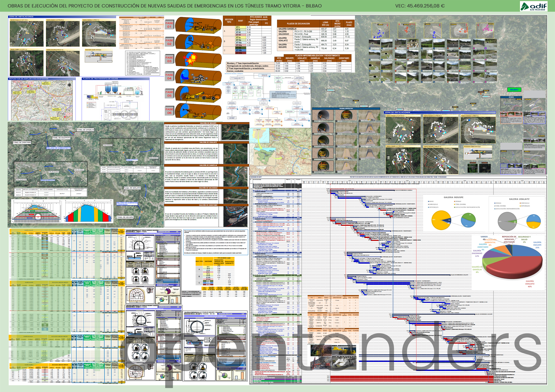The width and height of the screenshot is (555, 392).
Task: Click the MURO legend entry of Galeria Induspe chart
Action: click(431, 201)
